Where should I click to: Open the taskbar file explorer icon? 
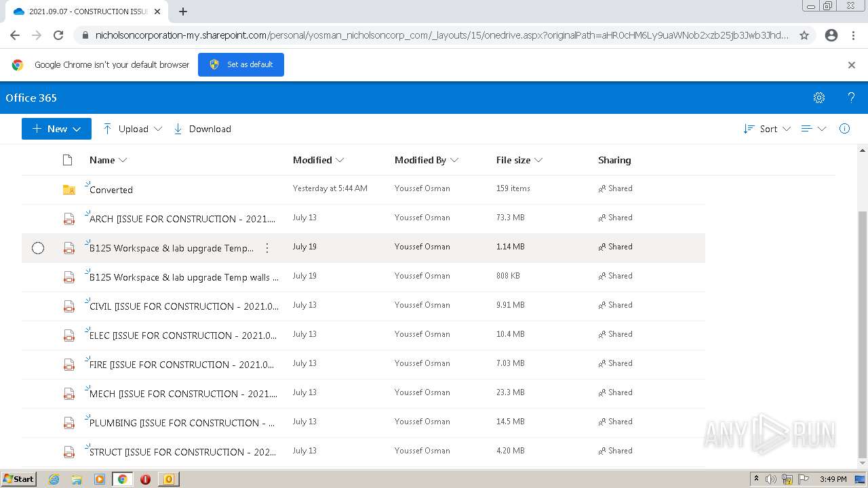click(x=77, y=479)
